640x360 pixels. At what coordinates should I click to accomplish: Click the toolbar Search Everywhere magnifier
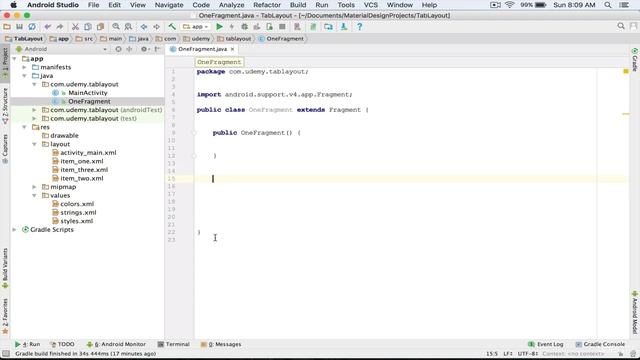[x=621, y=26]
